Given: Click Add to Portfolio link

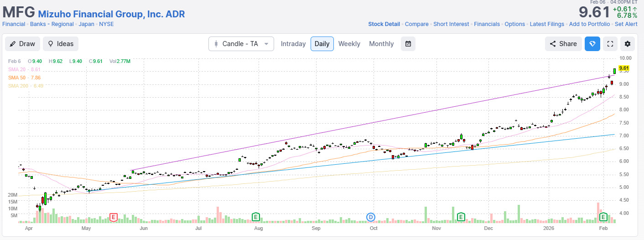Looking at the screenshot, I should coord(589,24).
